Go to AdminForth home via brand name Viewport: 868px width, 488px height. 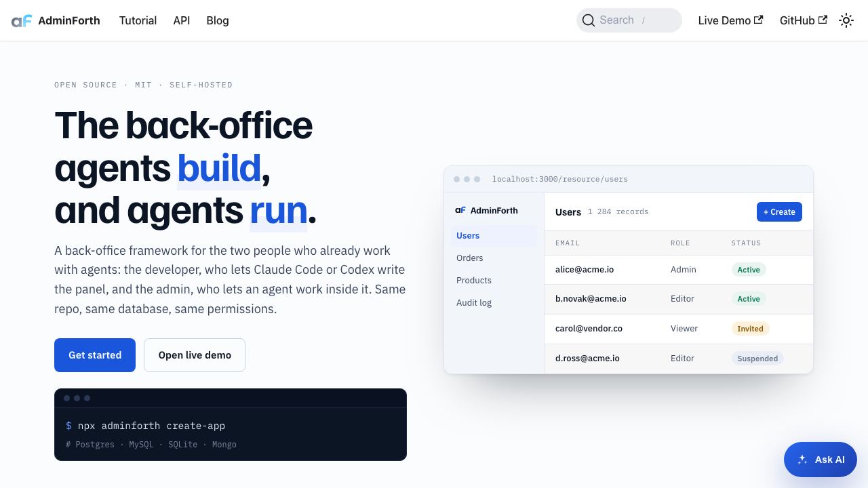click(x=69, y=20)
